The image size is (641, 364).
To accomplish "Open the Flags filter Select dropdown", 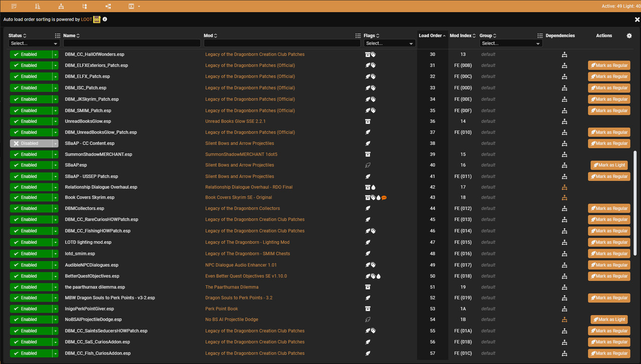I will coord(390,44).
